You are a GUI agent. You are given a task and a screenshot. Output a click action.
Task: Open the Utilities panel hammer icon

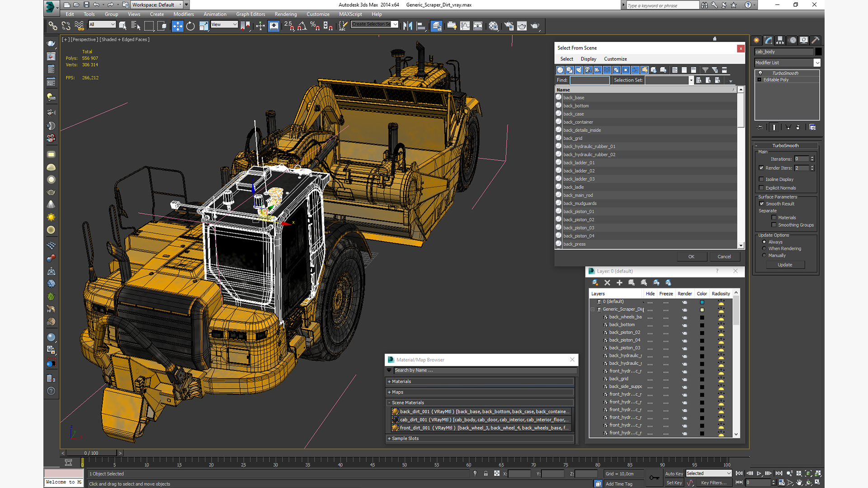click(815, 40)
